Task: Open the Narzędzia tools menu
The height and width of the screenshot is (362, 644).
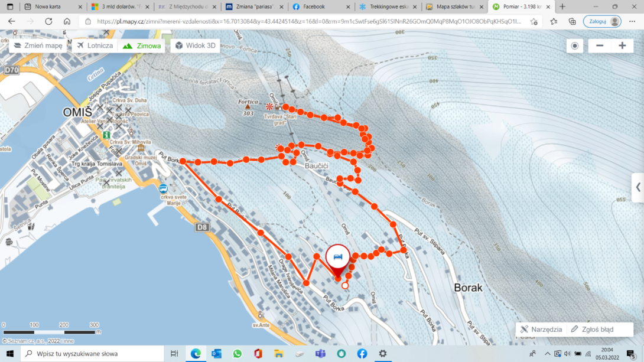Action: (x=541, y=329)
